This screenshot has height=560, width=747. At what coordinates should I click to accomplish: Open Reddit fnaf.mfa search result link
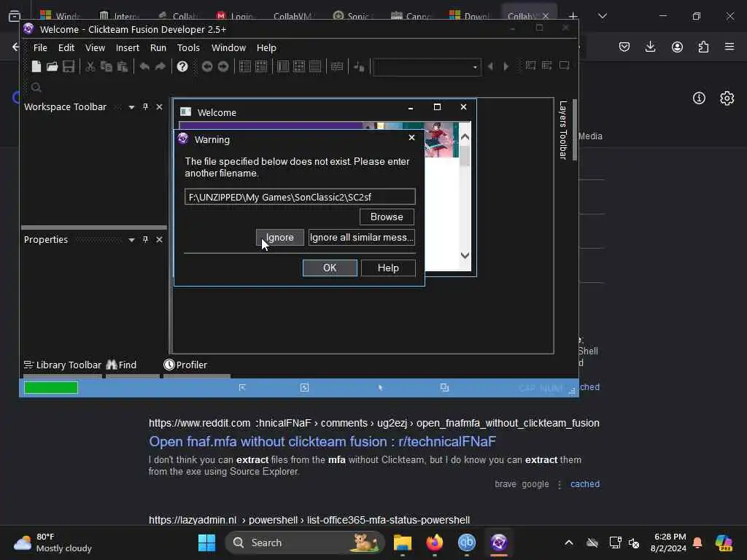coord(322,441)
